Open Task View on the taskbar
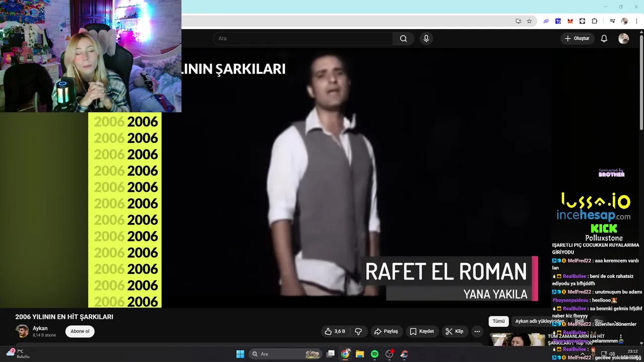Image resolution: width=644 pixels, height=362 pixels. pos(331,354)
